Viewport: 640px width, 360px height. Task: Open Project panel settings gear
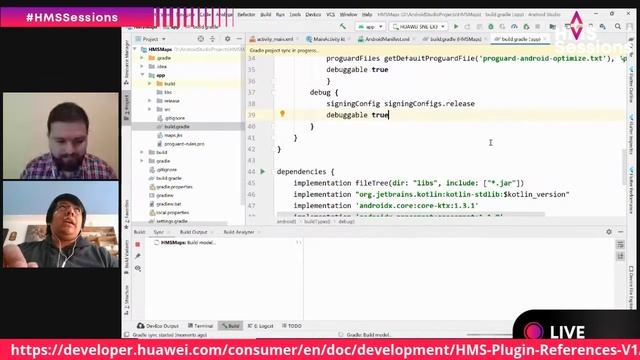(x=227, y=39)
